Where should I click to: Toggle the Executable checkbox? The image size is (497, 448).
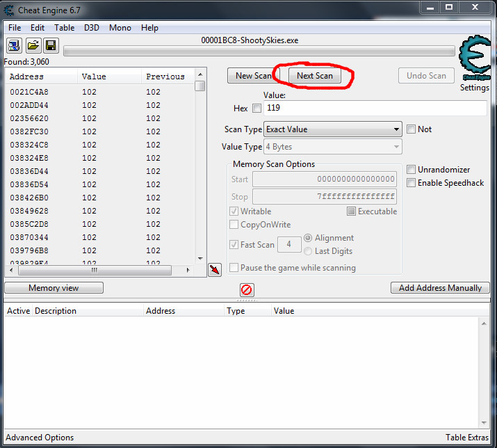[351, 211]
